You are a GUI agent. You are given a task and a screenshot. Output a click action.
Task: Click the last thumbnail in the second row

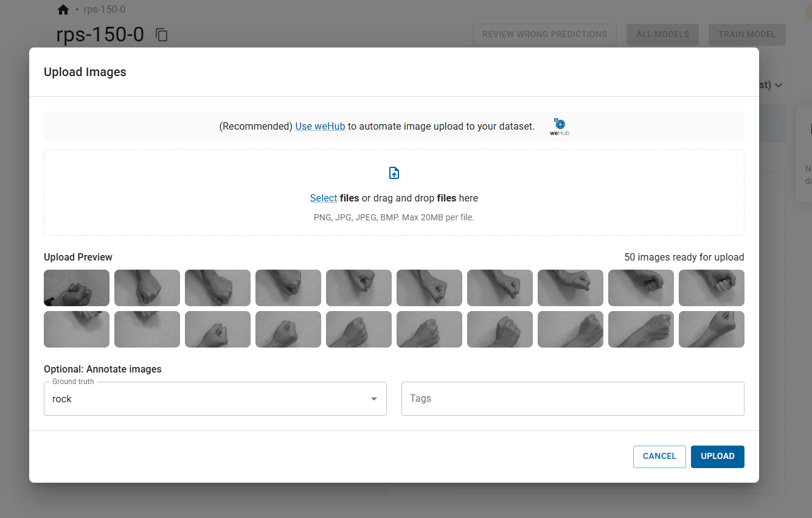click(711, 329)
